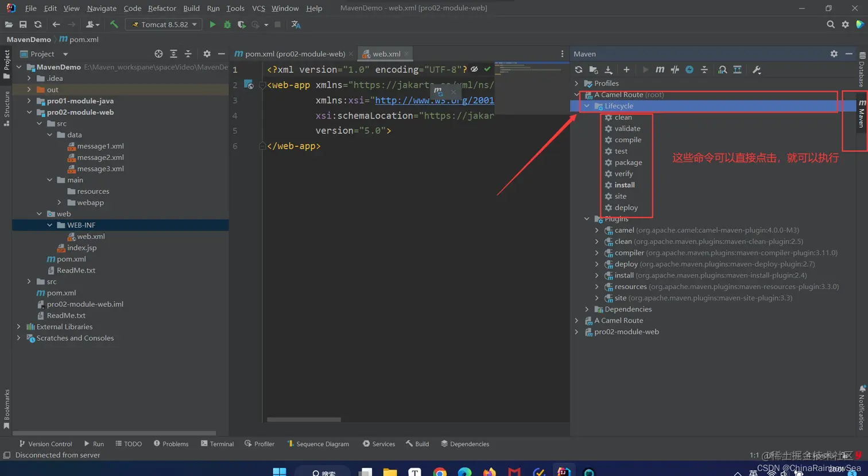Select the install lifecycle goal
Image resolution: width=868 pixels, height=476 pixels.
pos(624,185)
